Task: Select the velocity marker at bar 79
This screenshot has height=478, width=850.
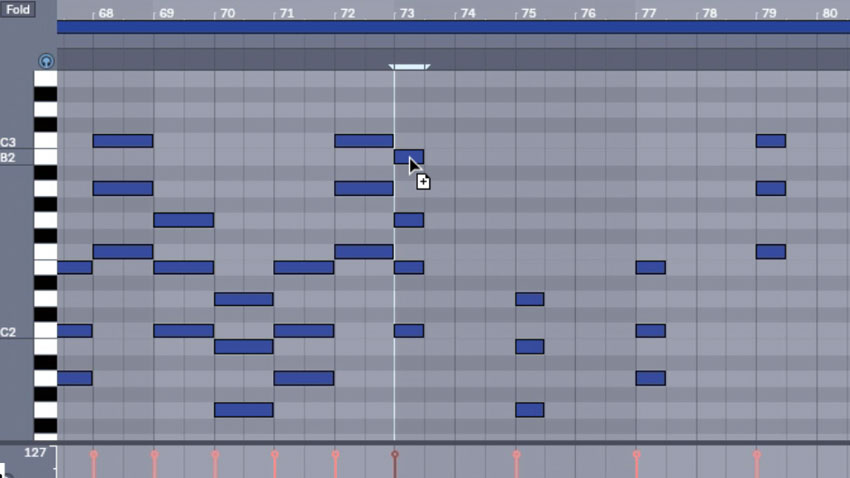Action: [x=757, y=455]
